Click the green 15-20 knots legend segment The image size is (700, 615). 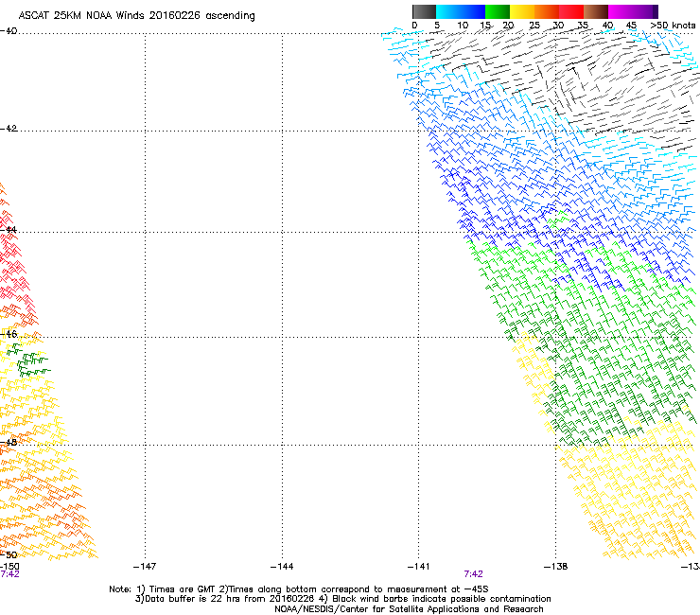click(x=498, y=11)
